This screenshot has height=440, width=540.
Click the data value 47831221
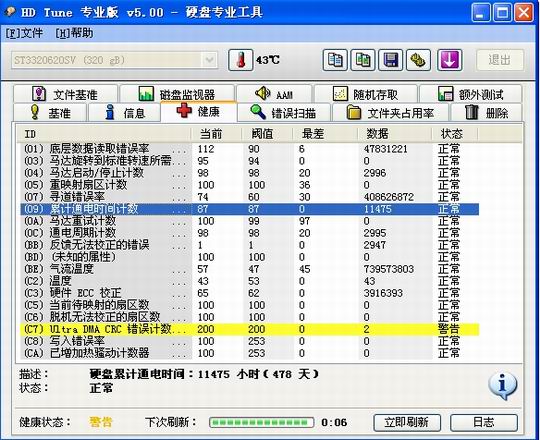tap(385, 149)
